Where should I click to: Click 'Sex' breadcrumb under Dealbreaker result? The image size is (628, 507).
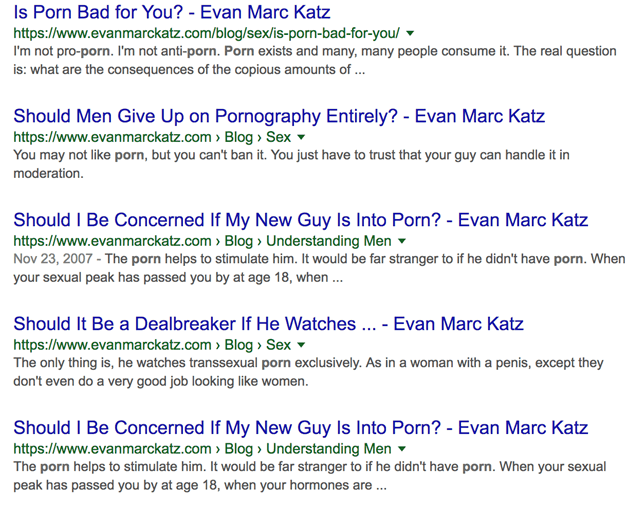[x=278, y=344]
